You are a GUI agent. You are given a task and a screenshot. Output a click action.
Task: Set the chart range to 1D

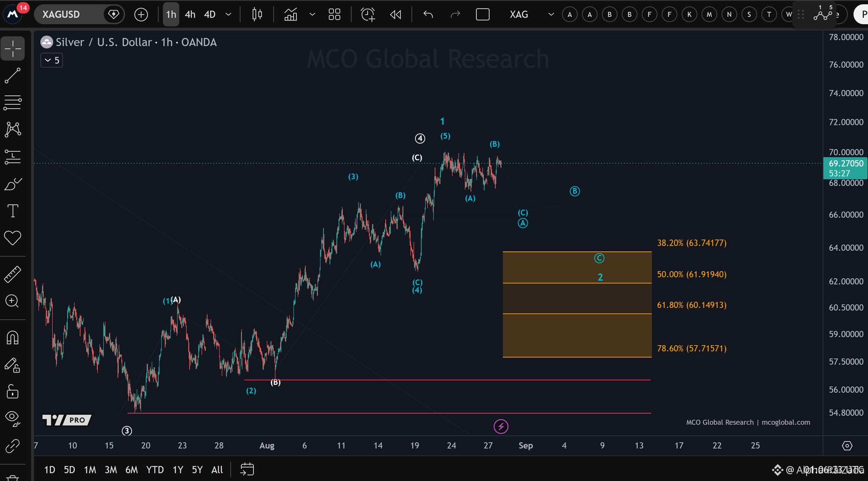[x=50, y=470]
